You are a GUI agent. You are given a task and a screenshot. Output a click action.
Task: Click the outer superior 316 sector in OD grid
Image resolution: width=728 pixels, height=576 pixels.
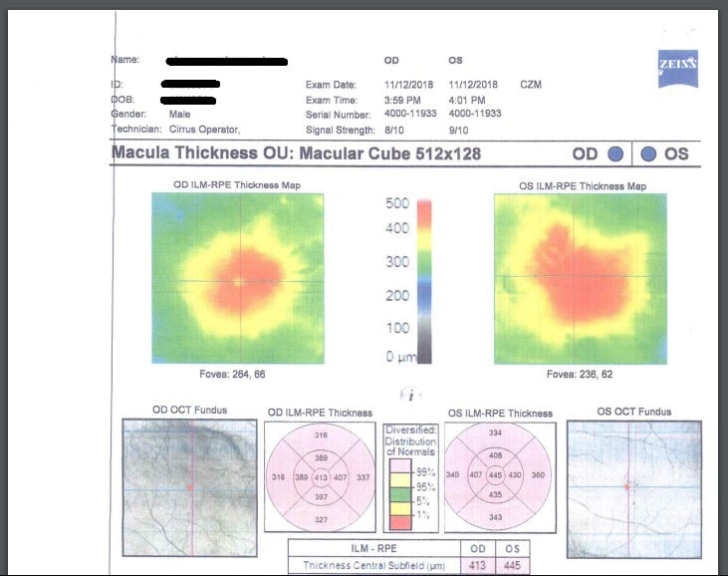(321, 435)
